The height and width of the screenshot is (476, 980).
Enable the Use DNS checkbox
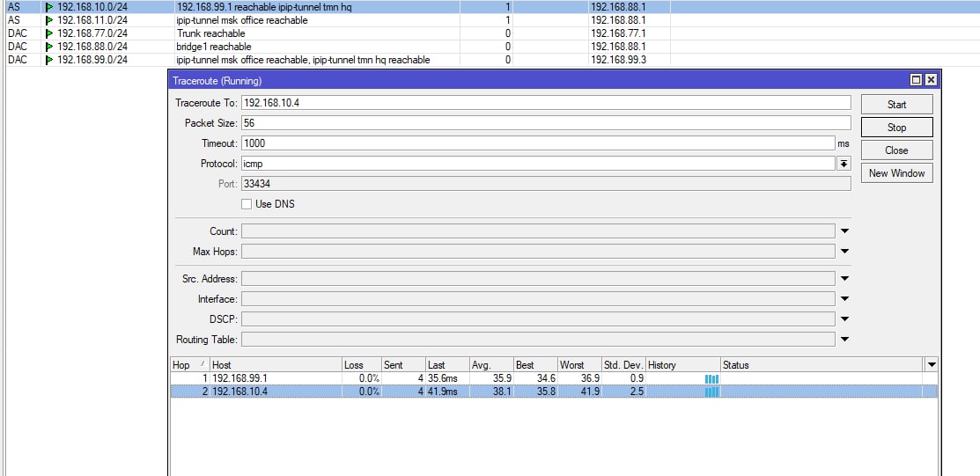[247, 204]
